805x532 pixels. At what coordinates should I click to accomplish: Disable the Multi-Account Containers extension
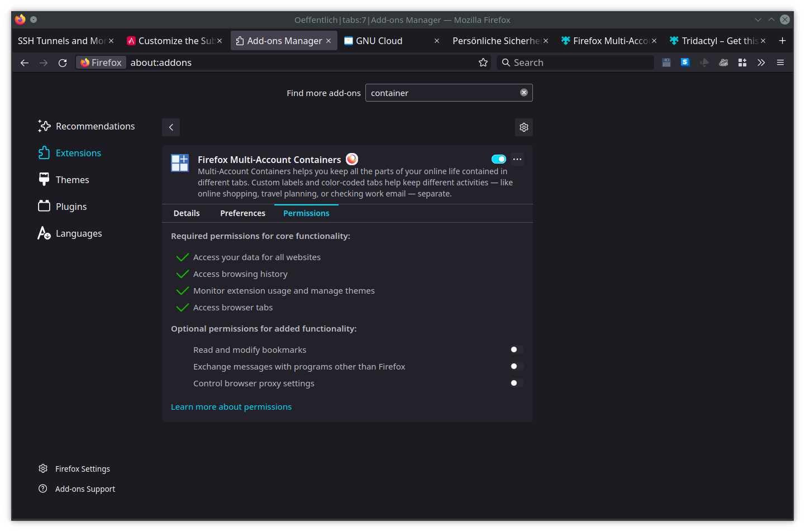pyautogui.click(x=498, y=159)
